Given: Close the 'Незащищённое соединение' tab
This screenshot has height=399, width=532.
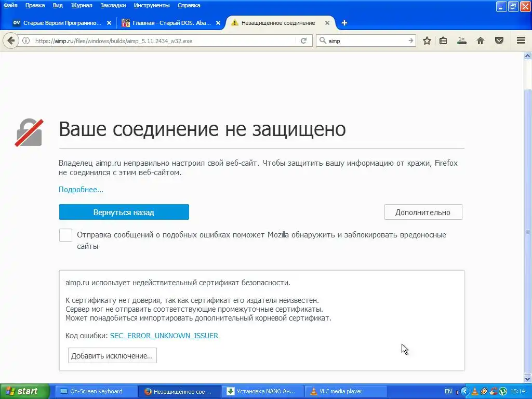Looking at the screenshot, I should click(327, 23).
